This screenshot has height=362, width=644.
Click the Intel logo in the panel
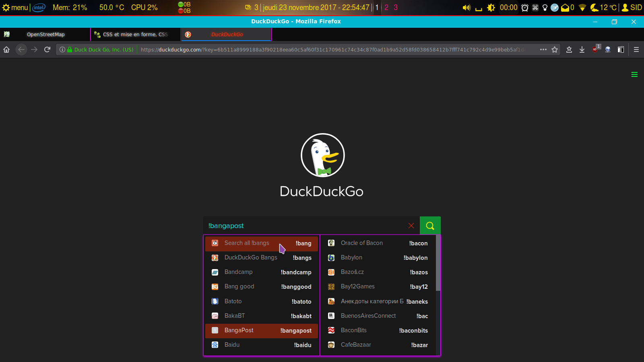(x=39, y=7)
